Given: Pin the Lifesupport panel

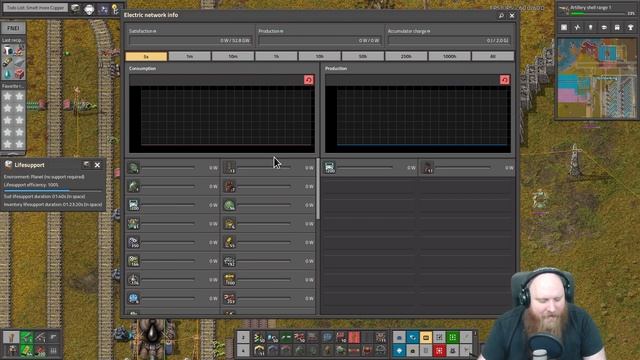Looking at the screenshot, I should click(87, 165).
